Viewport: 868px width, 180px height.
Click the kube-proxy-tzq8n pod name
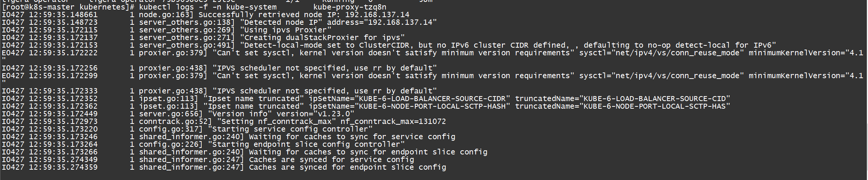tap(350, 7)
